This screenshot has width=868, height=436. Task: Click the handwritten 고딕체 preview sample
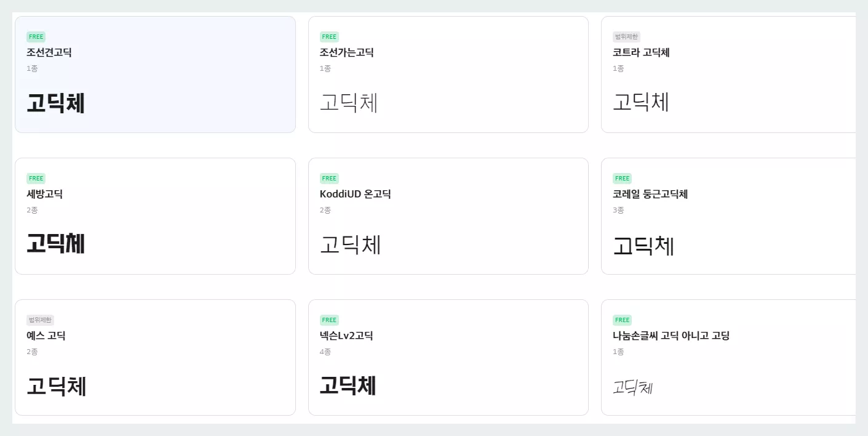point(632,387)
